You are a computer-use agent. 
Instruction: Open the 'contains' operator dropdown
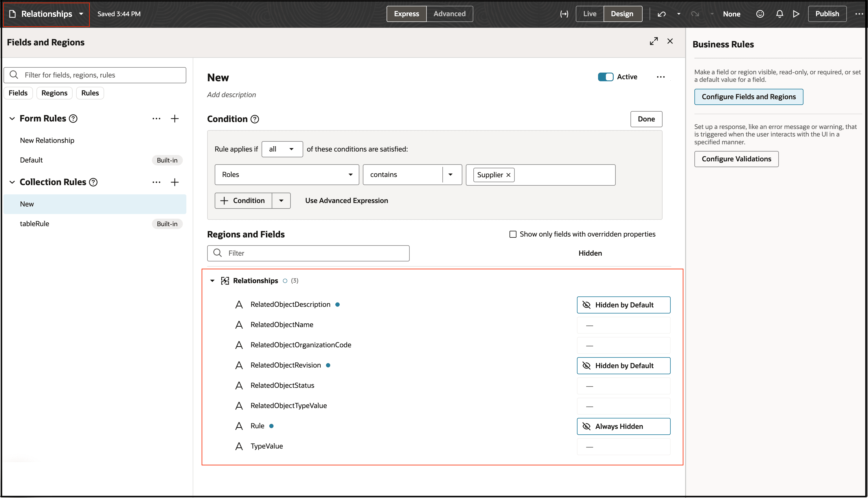[450, 174]
